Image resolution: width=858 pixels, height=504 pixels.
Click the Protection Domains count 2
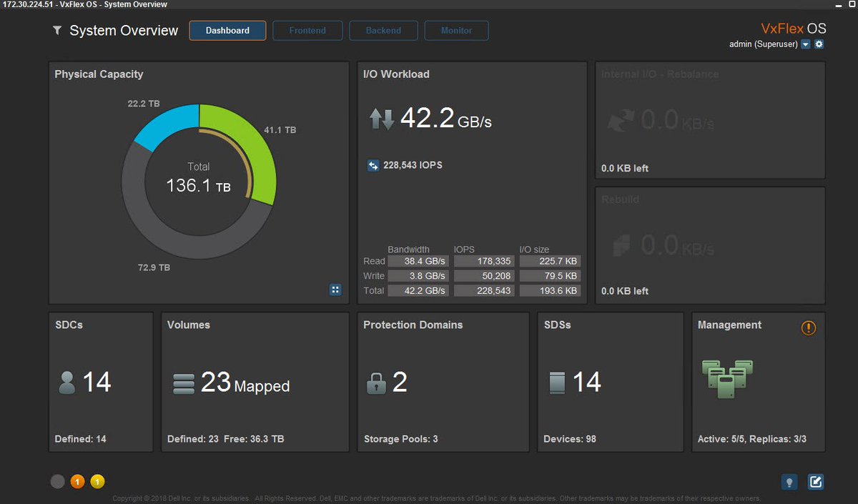[x=400, y=382]
